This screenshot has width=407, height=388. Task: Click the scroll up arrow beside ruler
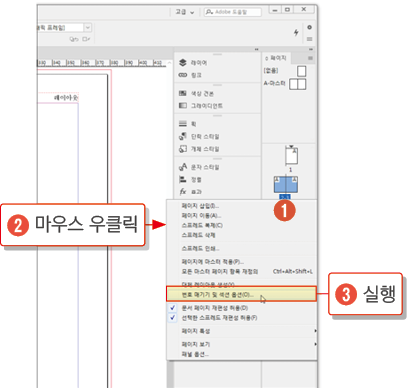click(169, 63)
